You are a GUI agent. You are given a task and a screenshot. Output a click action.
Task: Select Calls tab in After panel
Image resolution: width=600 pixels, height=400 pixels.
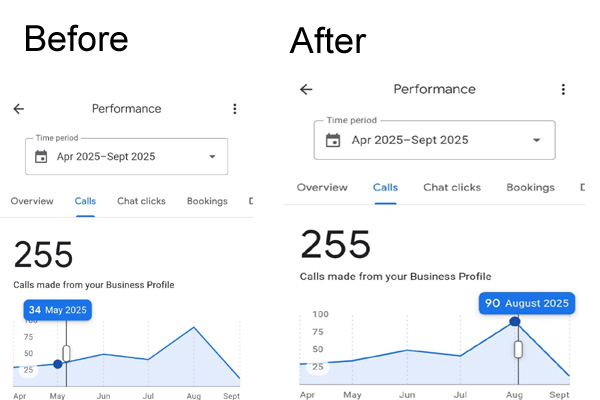(385, 187)
